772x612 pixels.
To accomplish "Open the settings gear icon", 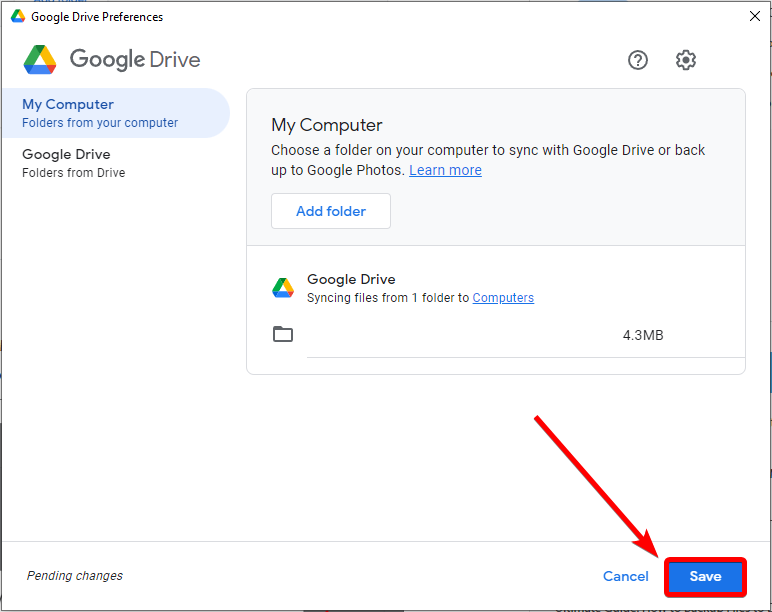I will coord(685,60).
